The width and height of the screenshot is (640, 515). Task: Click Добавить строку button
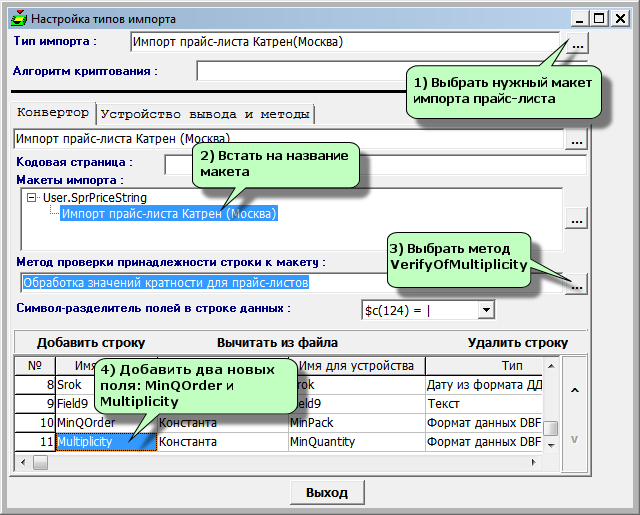[91, 343]
